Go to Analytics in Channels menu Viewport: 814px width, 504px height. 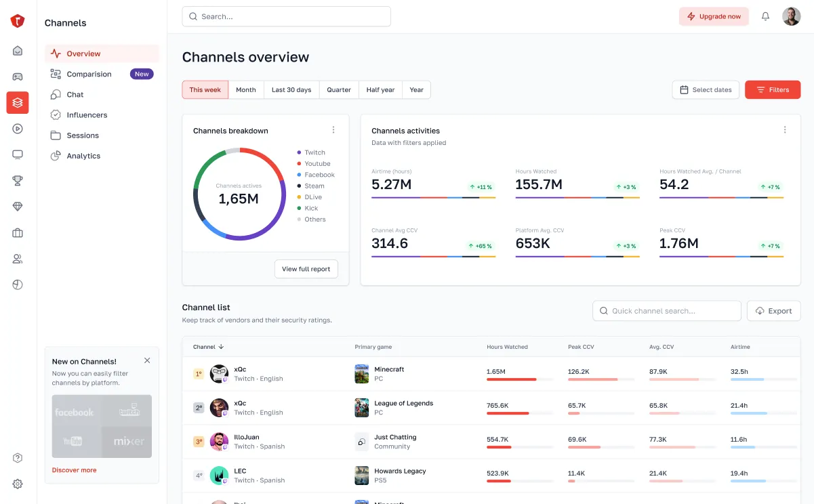(x=83, y=156)
